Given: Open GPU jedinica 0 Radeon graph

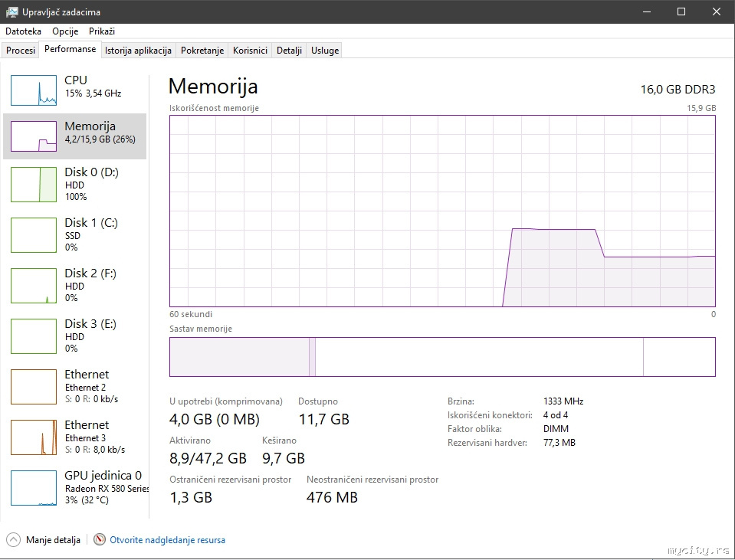Looking at the screenshot, I should coord(34,488).
